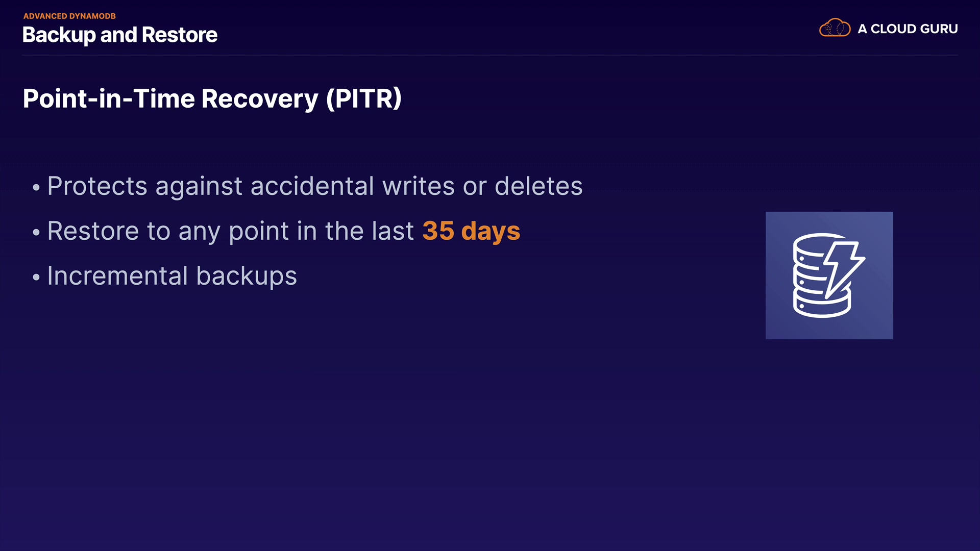Click the word "deletes" in the first bullet
This screenshot has width=980, height=551.
pyautogui.click(x=538, y=186)
